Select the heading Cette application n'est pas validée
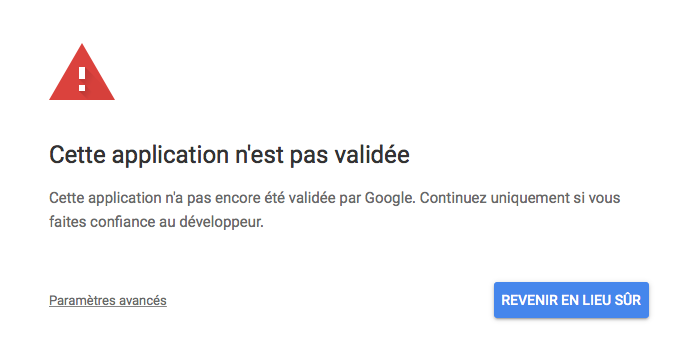This screenshot has height=360, width=681. click(229, 155)
